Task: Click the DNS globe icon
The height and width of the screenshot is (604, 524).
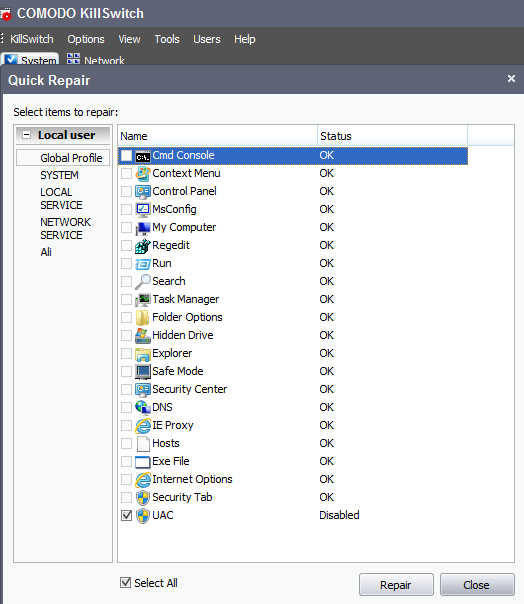Action: [x=143, y=408]
